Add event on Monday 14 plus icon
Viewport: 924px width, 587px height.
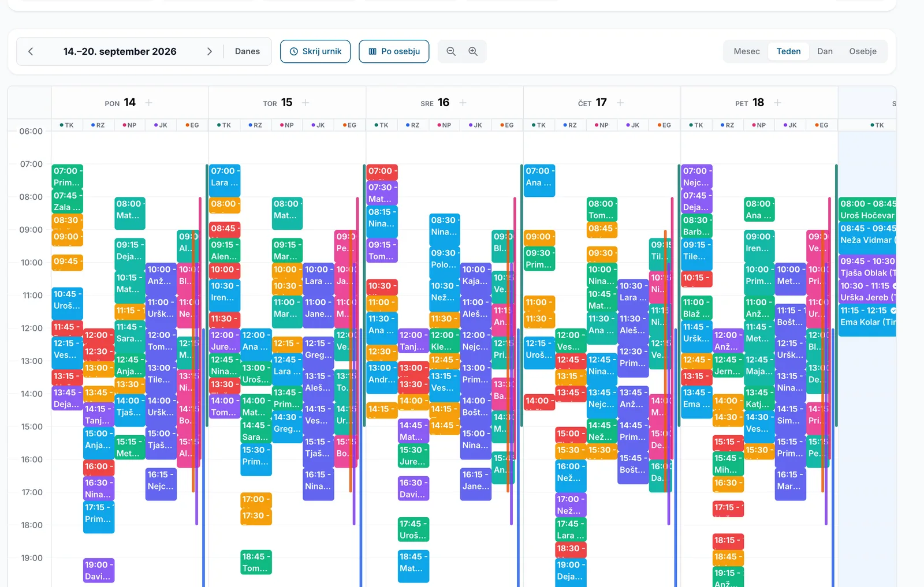pos(148,103)
